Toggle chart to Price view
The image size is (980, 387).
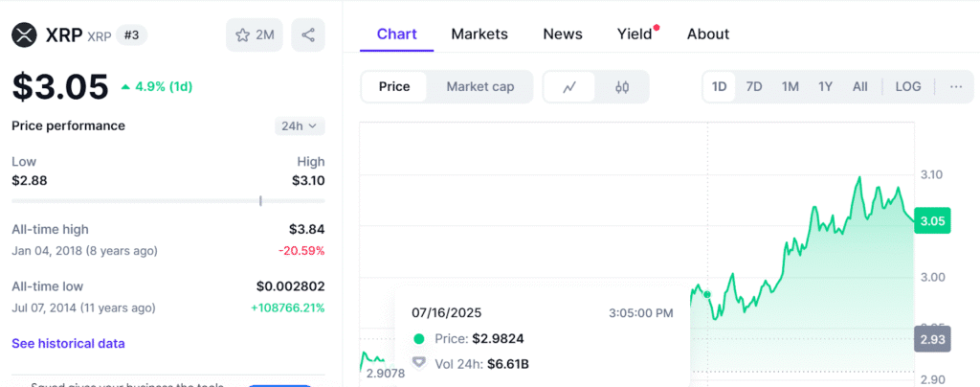(394, 87)
